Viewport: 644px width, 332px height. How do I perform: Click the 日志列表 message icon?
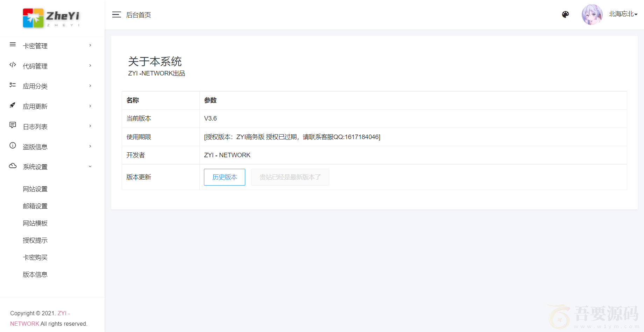click(x=13, y=125)
